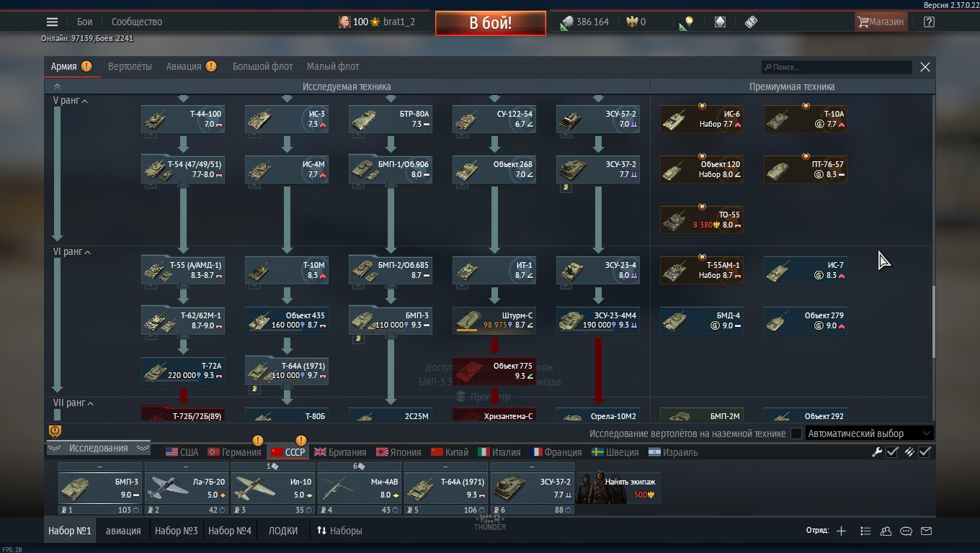980x553 pixels.
Task: Open the Сообщество menu
Action: (x=137, y=22)
